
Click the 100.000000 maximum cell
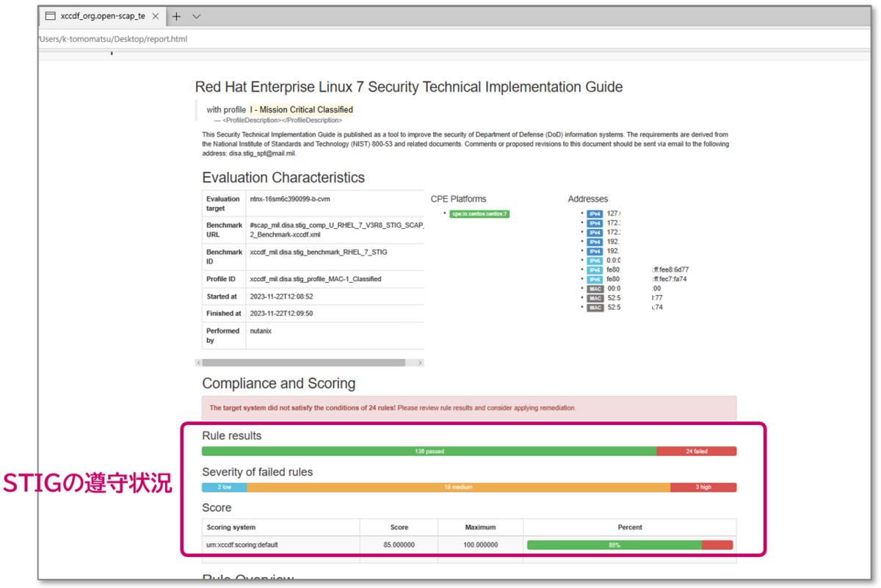click(x=480, y=545)
